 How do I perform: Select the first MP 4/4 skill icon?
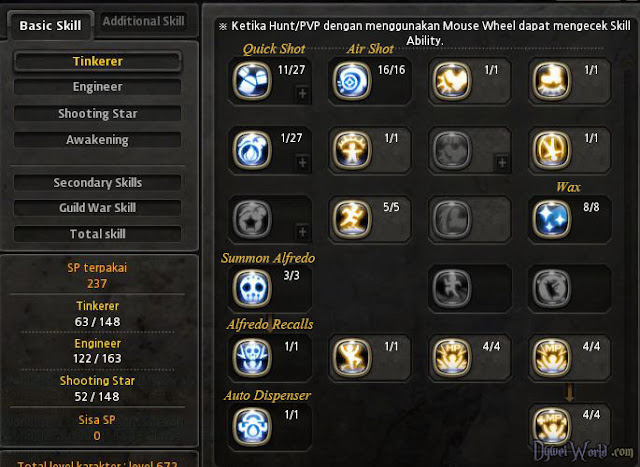point(551,357)
